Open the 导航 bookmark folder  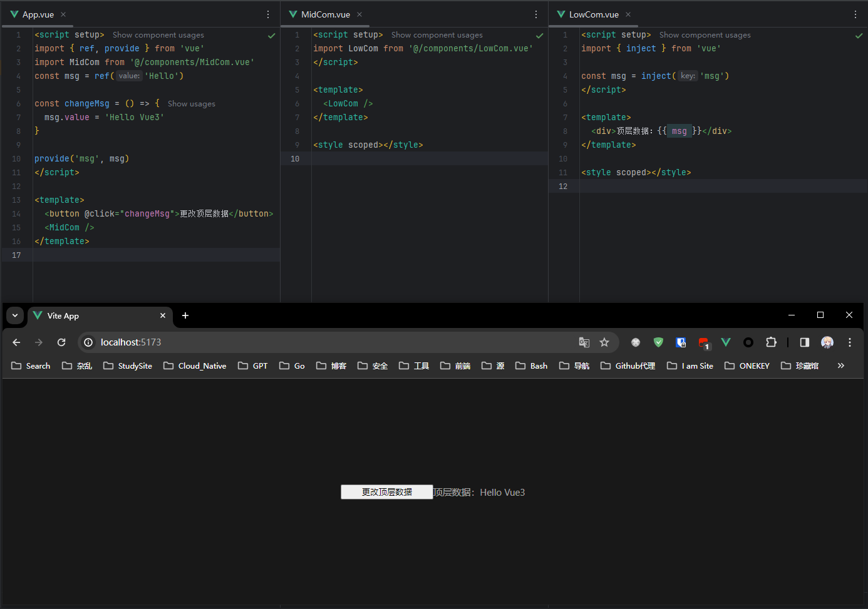click(574, 366)
